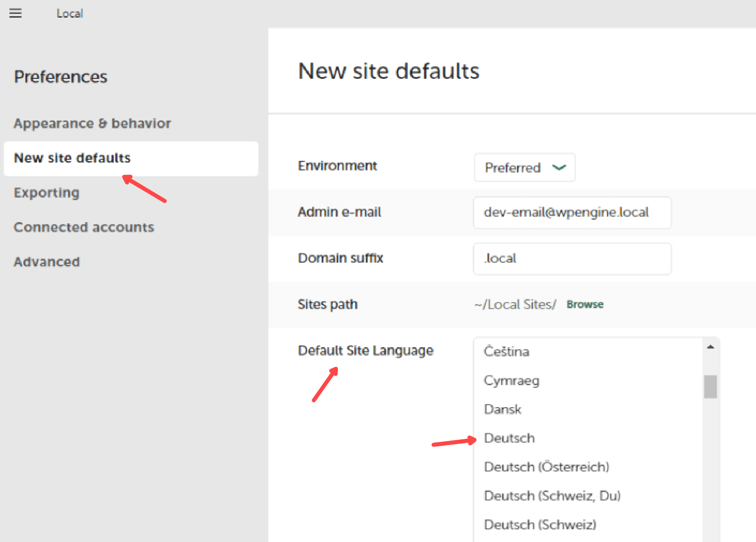Image resolution: width=756 pixels, height=542 pixels.
Task: Select Deutsch from the language list
Action: (x=509, y=438)
